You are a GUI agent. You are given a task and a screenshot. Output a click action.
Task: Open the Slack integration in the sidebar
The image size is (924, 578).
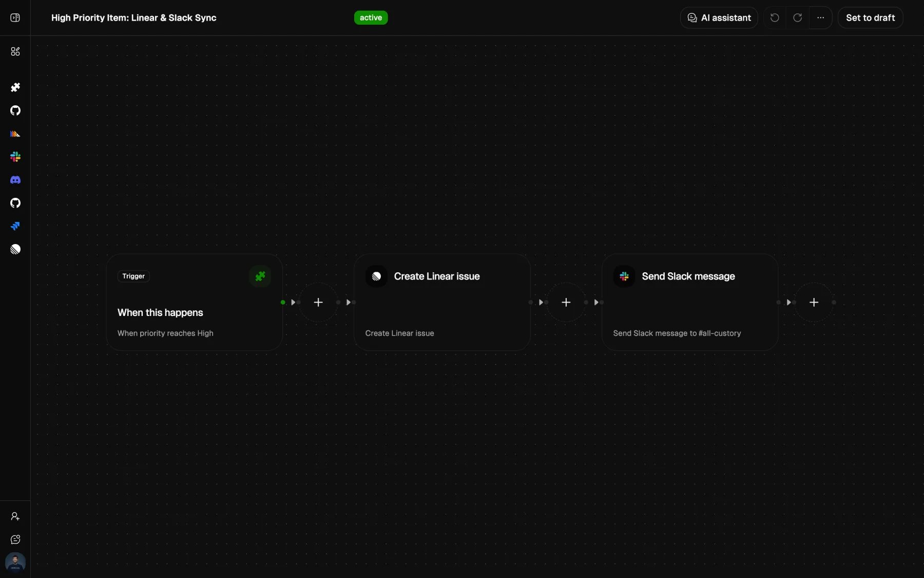pyautogui.click(x=15, y=157)
